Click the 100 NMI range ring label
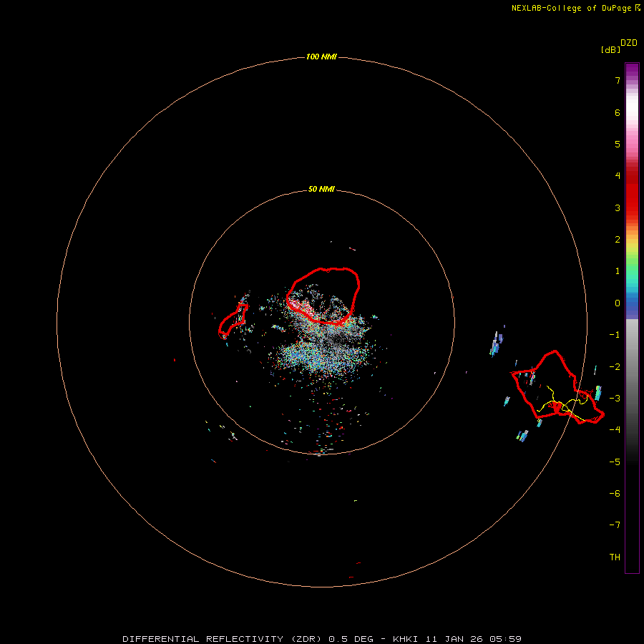Image resolution: width=644 pixels, height=644 pixels. (x=321, y=57)
